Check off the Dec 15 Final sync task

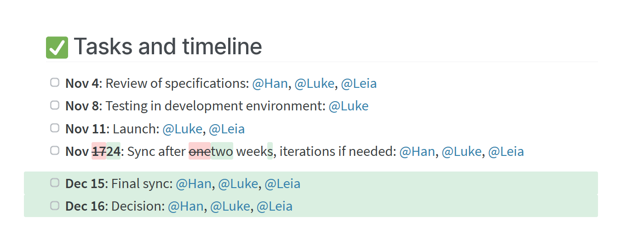point(55,183)
